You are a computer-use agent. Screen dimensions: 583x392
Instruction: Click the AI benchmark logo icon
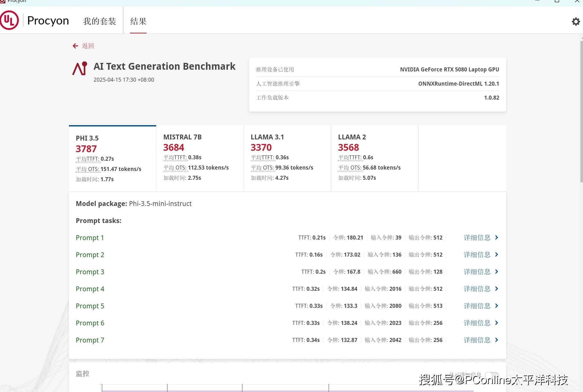(x=80, y=68)
